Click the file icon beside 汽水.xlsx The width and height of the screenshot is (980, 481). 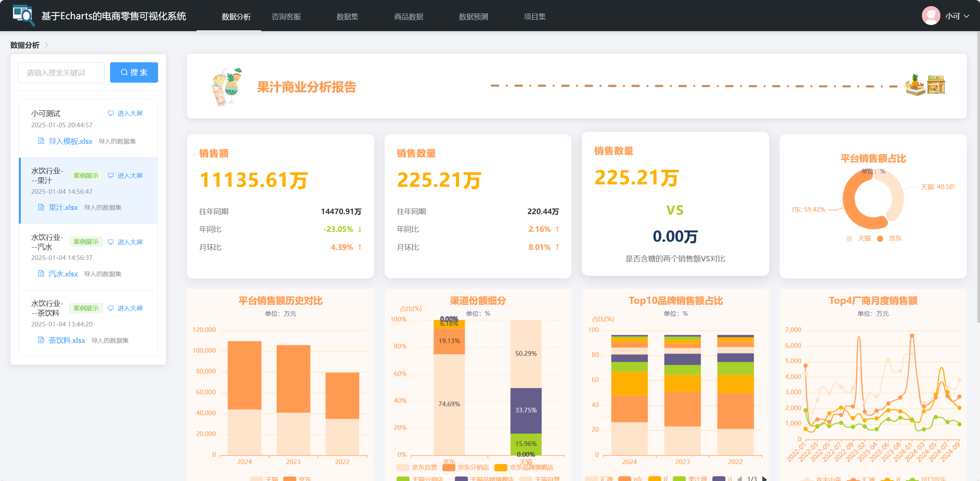[x=41, y=273]
